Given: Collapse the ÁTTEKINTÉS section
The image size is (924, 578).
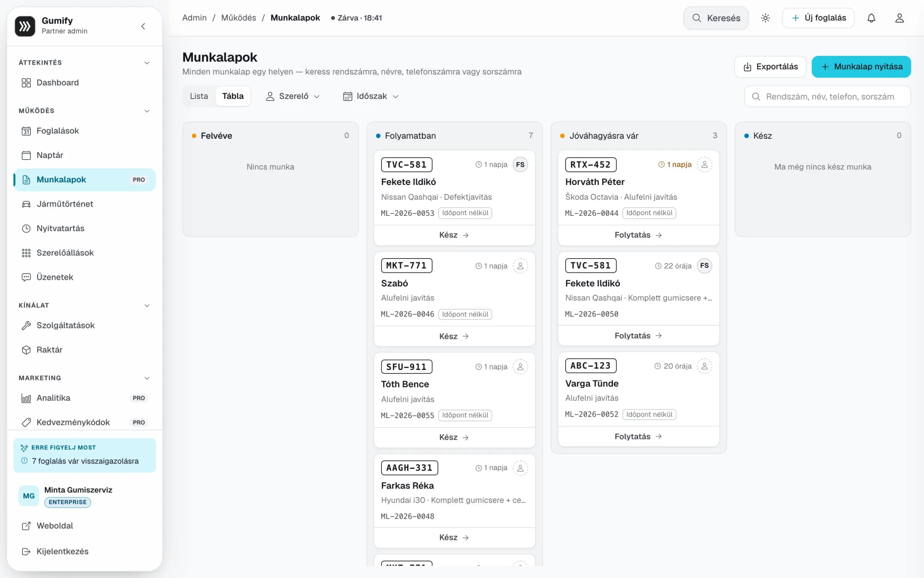Looking at the screenshot, I should click(147, 63).
